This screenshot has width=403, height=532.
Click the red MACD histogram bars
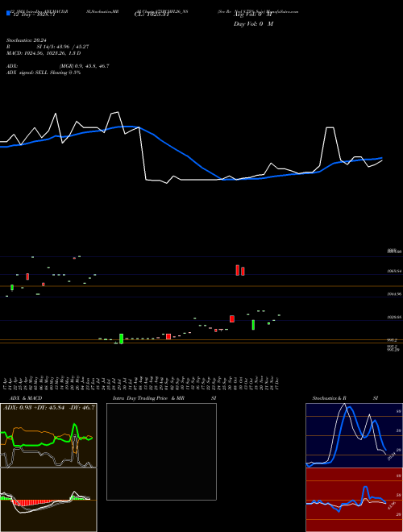(32, 502)
